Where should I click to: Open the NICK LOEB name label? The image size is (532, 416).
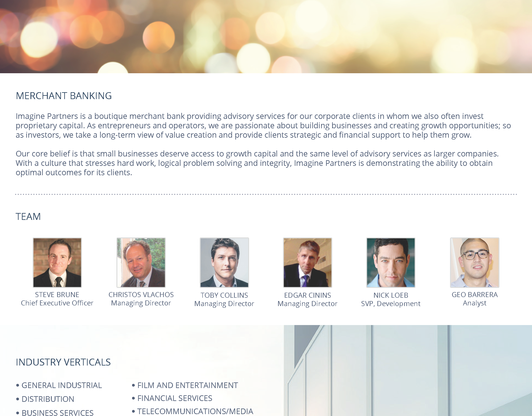[x=391, y=295]
